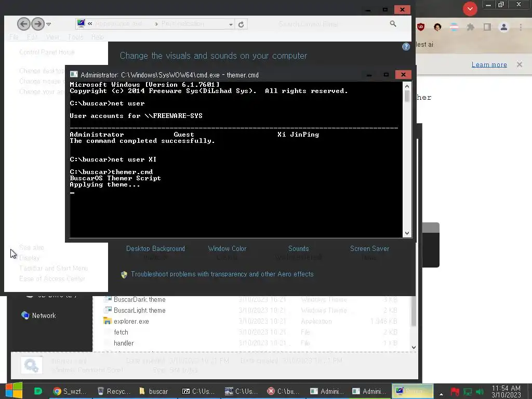
Task: Open the recent pages dropdown beside Forward
Action: [x=48, y=24]
